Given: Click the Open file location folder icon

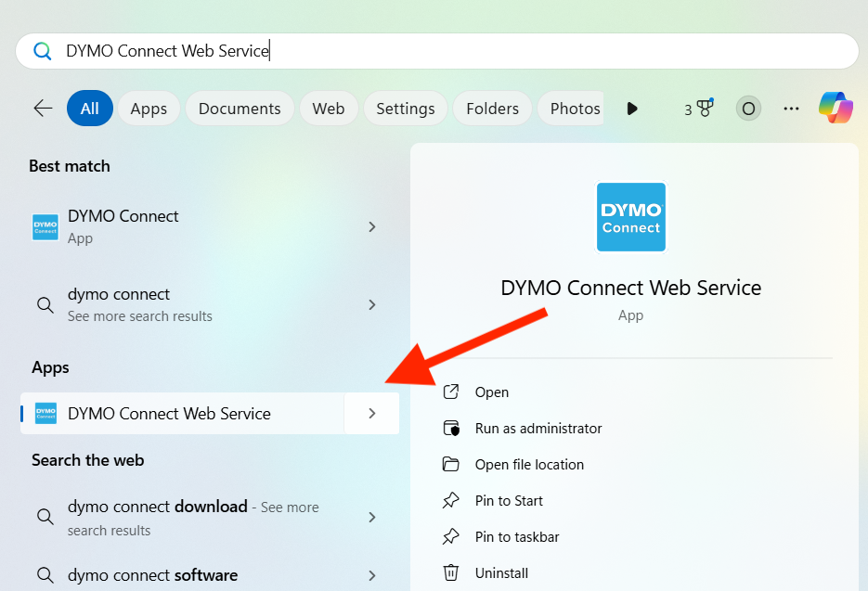Looking at the screenshot, I should tap(450, 464).
